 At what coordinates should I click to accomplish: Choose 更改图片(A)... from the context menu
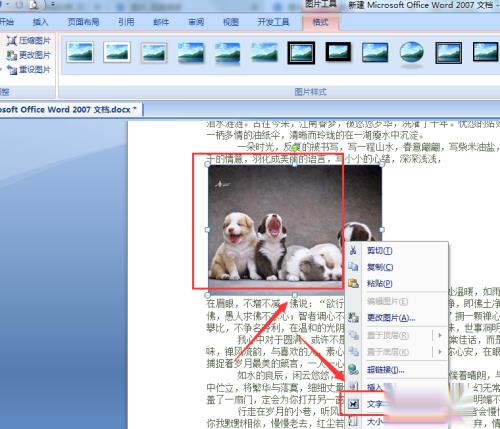pyautogui.click(x=397, y=318)
